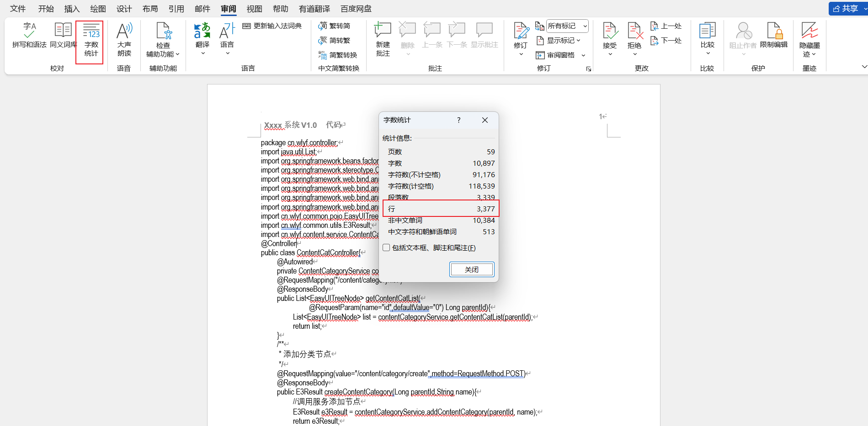Screen dimensions: 868x426
Task: Open the 有道翻译 tab
Action: coord(314,9)
